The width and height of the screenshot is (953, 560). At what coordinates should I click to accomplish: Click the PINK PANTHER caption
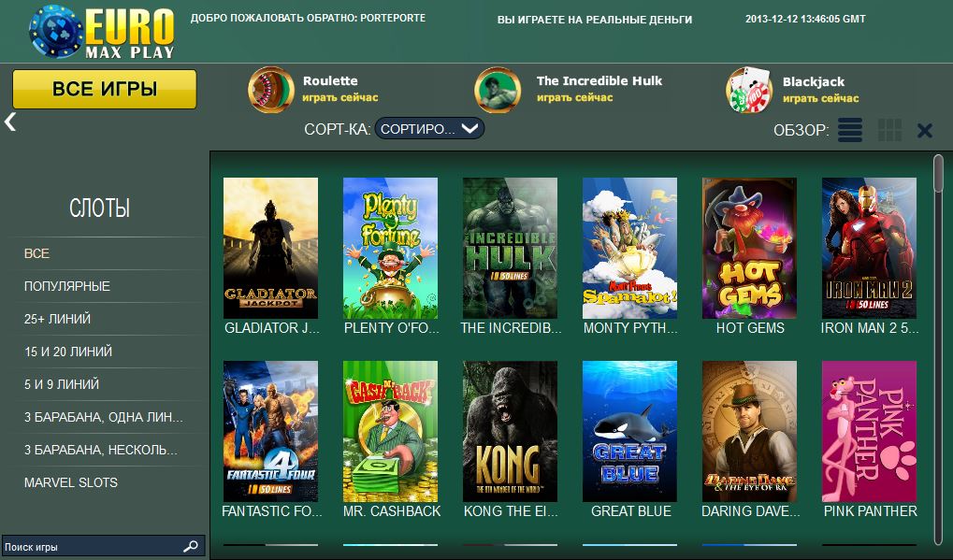870,511
